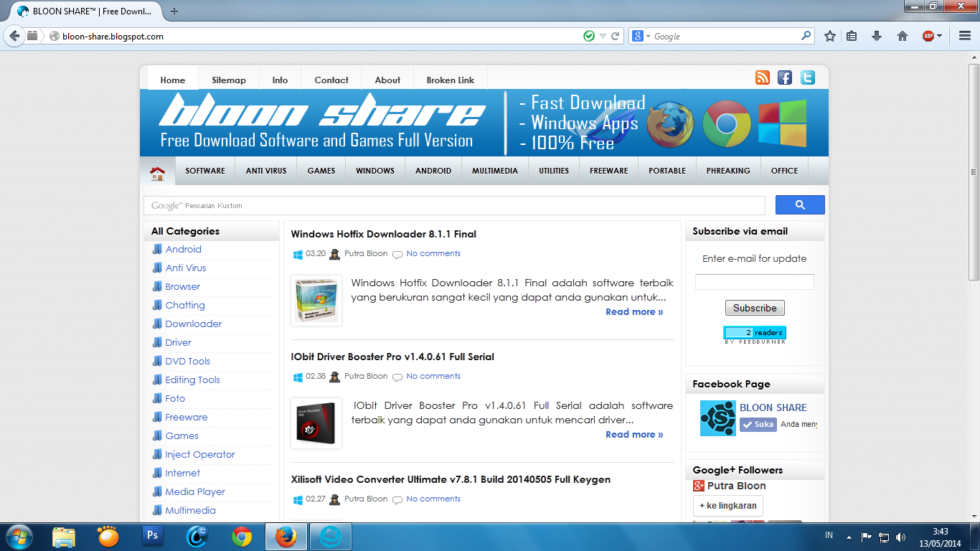Screen dimensions: 980x551
Task: Open Photoshop from the taskbar
Action: coord(152,536)
